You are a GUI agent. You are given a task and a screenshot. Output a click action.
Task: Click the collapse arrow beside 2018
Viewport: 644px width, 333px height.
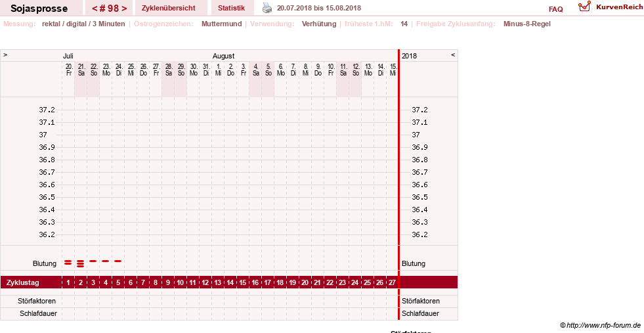point(453,55)
